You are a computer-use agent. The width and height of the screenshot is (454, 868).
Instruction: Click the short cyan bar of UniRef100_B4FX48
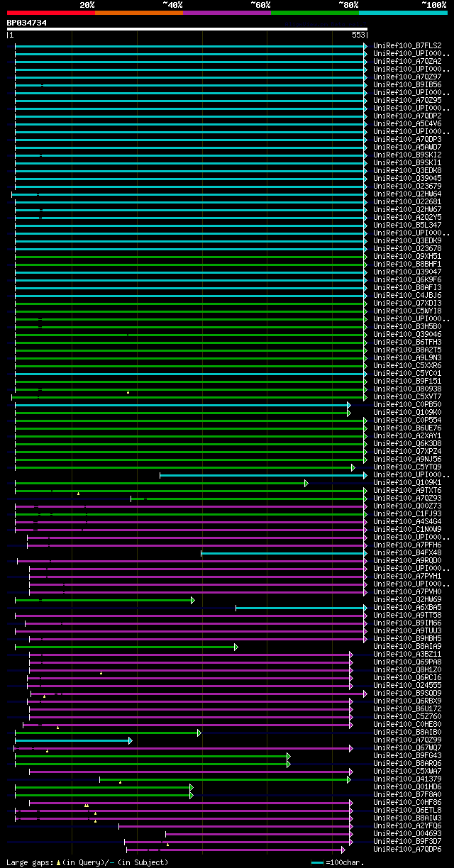284,553
